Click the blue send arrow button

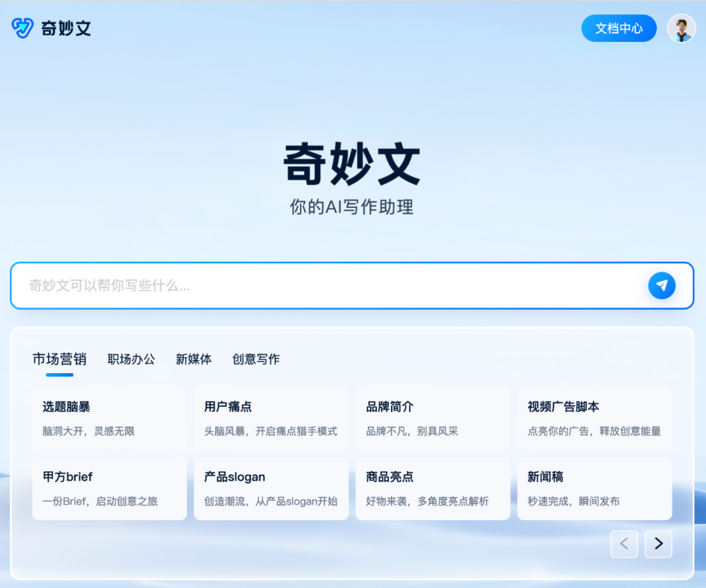coord(662,286)
